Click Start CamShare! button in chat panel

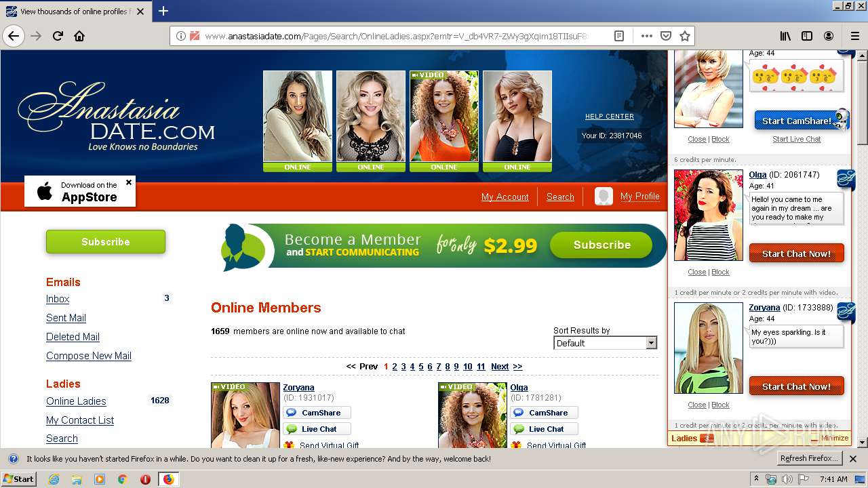796,121
